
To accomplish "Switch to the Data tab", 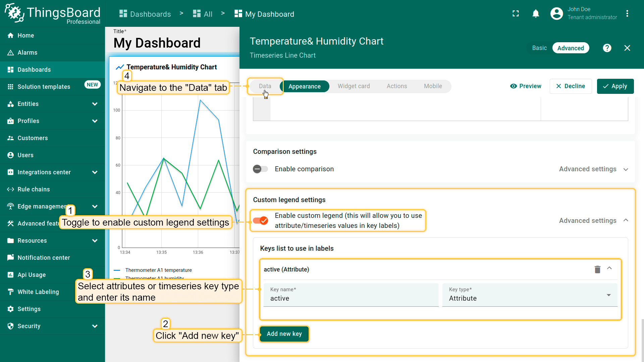I will tap(265, 86).
